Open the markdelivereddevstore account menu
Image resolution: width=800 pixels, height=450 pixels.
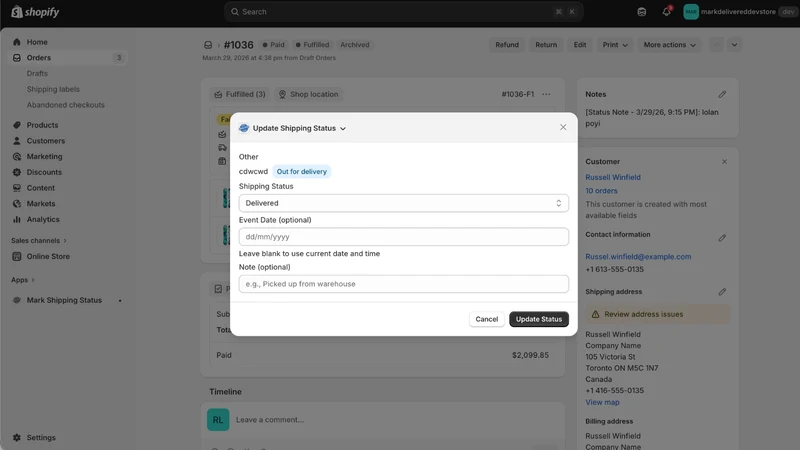coord(739,12)
